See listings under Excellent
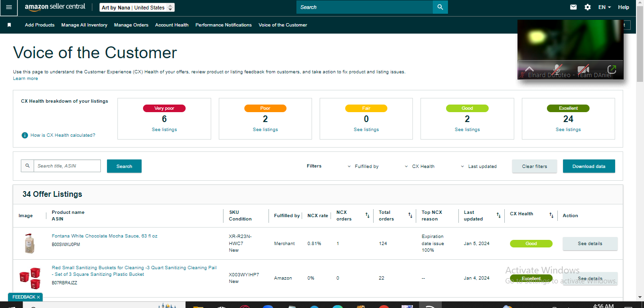The image size is (644, 308). tap(568, 130)
